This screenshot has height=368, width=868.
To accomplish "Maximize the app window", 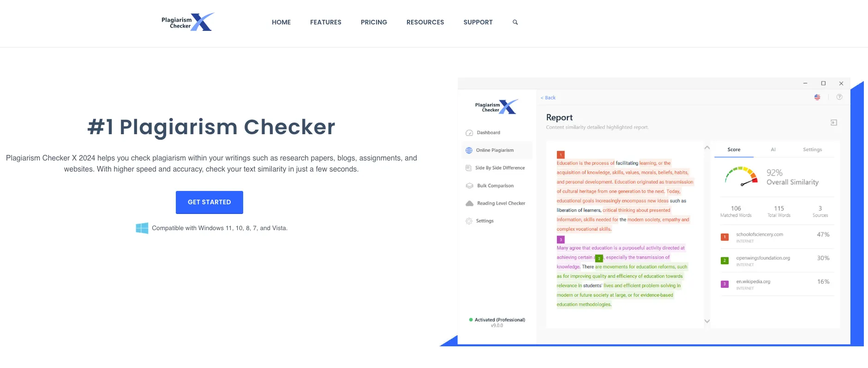I will tap(823, 83).
